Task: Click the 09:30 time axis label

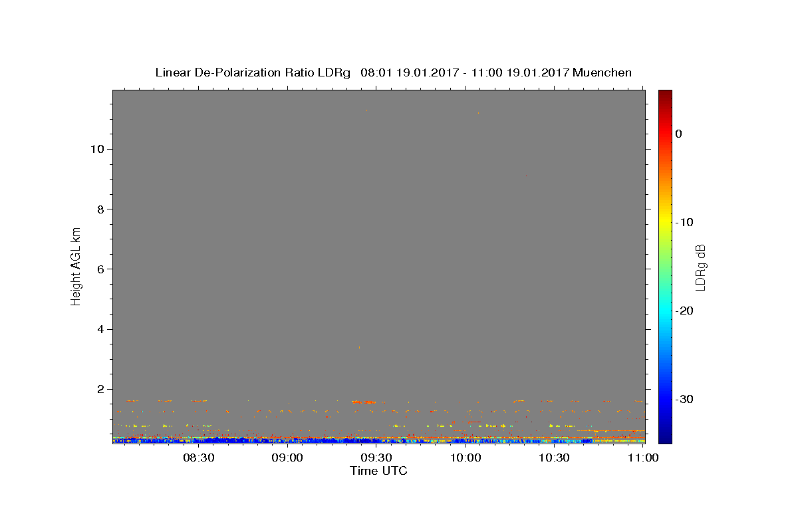Action: pos(376,458)
